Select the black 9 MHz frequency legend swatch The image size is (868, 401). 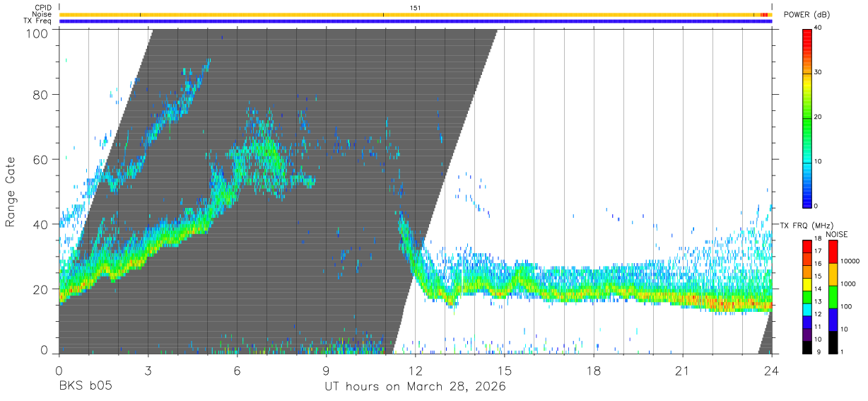(x=807, y=347)
